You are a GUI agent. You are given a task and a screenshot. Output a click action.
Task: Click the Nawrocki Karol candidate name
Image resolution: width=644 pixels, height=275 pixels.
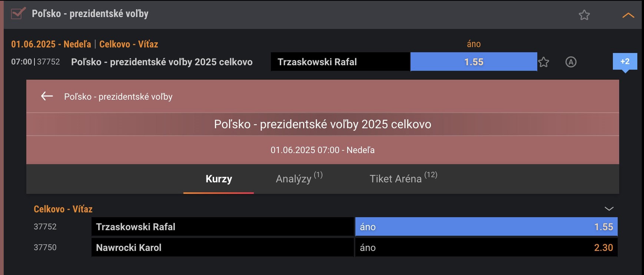click(x=129, y=248)
